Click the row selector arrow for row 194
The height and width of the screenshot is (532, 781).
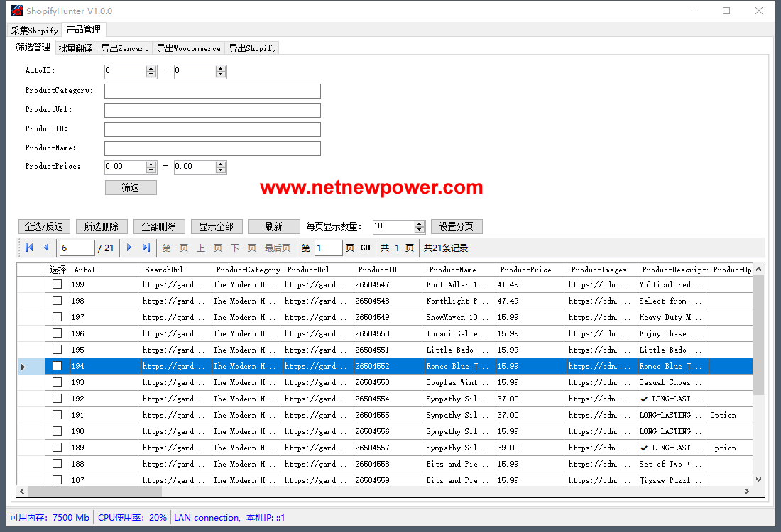click(x=23, y=367)
